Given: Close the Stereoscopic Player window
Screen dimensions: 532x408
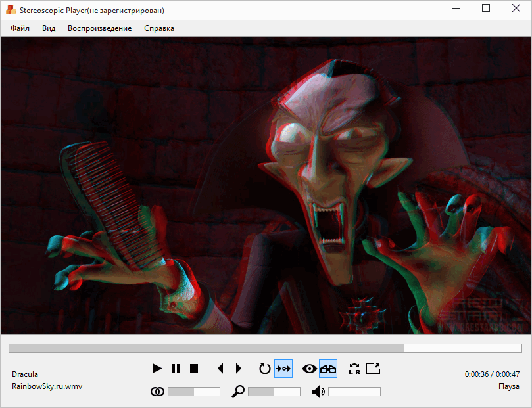Looking at the screenshot, I should point(516,8).
